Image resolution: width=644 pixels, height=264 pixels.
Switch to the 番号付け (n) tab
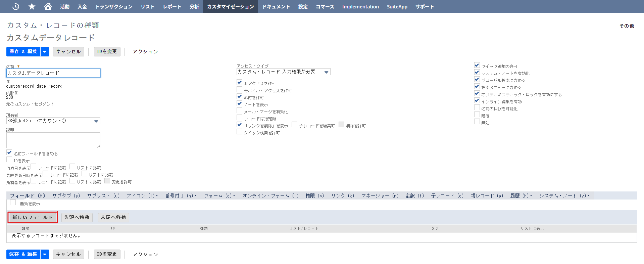(x=181, y=196)
